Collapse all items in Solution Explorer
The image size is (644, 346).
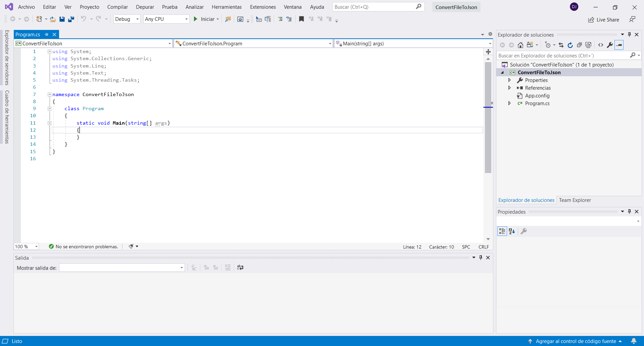(579, 45)
